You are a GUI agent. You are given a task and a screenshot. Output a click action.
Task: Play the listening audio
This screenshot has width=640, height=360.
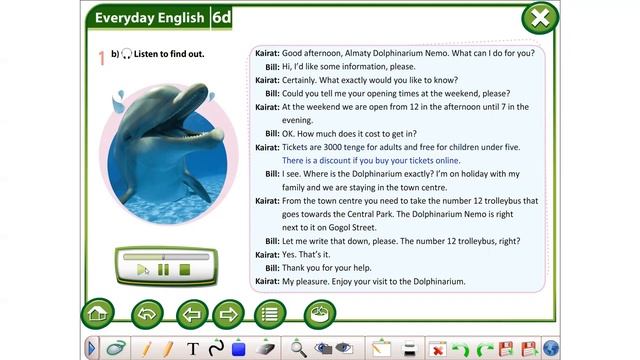pos(142,270)
